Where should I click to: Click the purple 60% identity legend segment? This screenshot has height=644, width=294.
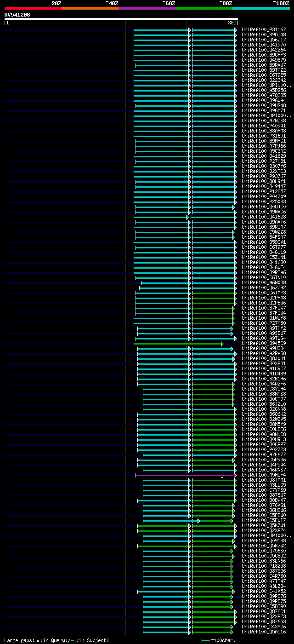tap(147, 8)
